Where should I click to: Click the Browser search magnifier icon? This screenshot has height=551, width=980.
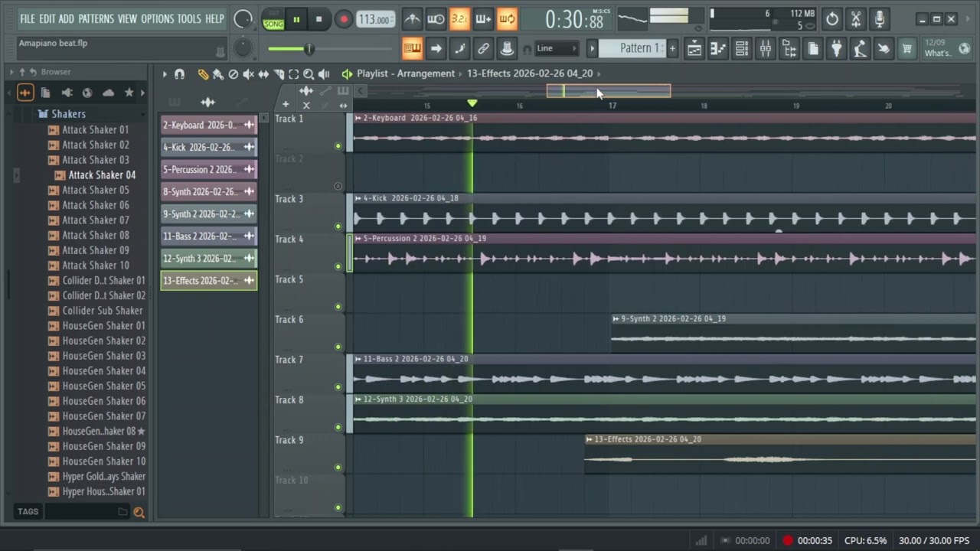coord(139,513)
